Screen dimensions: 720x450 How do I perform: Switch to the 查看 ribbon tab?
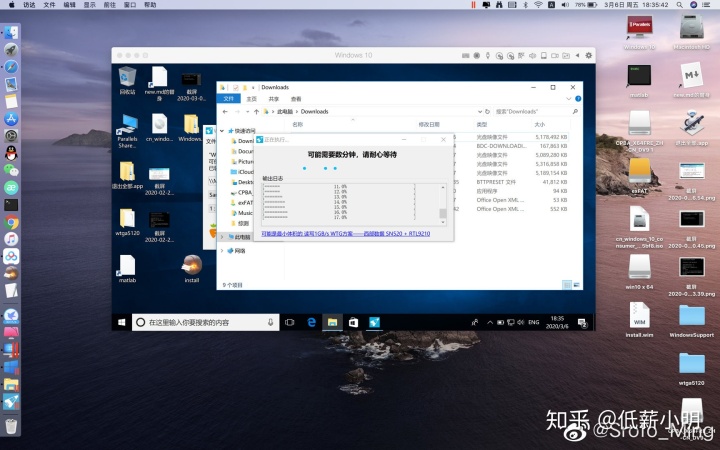tap(296, 99)
